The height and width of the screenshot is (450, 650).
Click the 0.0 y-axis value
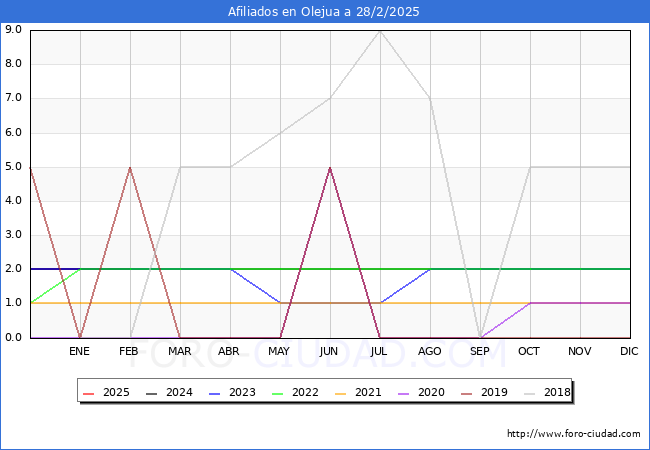click(x=14, y=337)
